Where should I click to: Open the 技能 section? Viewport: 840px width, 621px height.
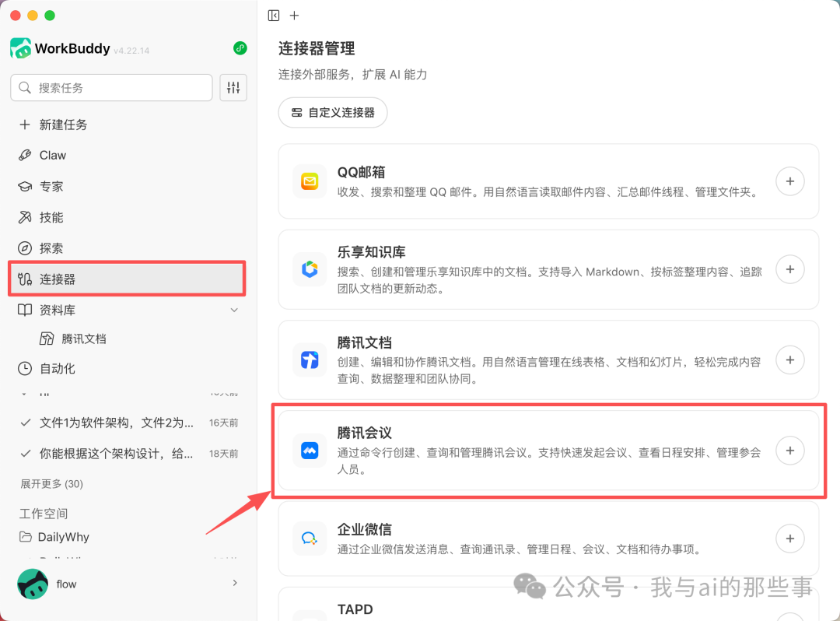point(127,217)
